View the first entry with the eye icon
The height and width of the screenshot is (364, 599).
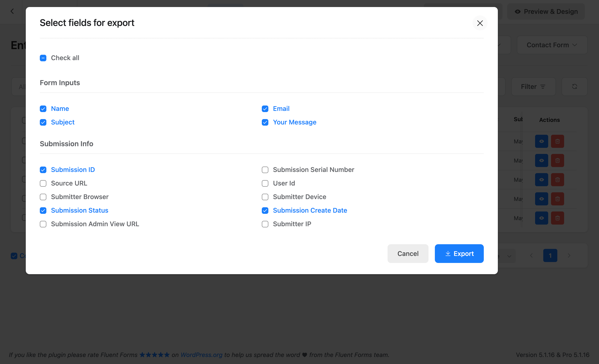coord(541,141)
